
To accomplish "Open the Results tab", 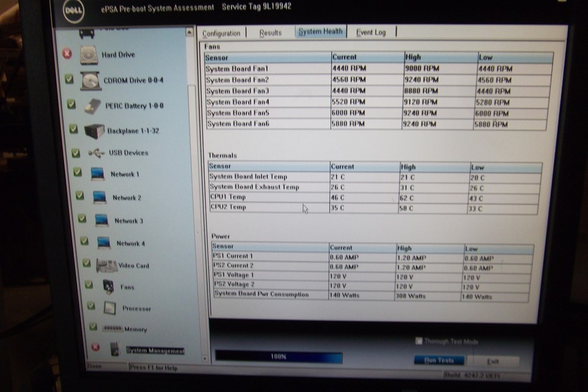I will 270,33.
